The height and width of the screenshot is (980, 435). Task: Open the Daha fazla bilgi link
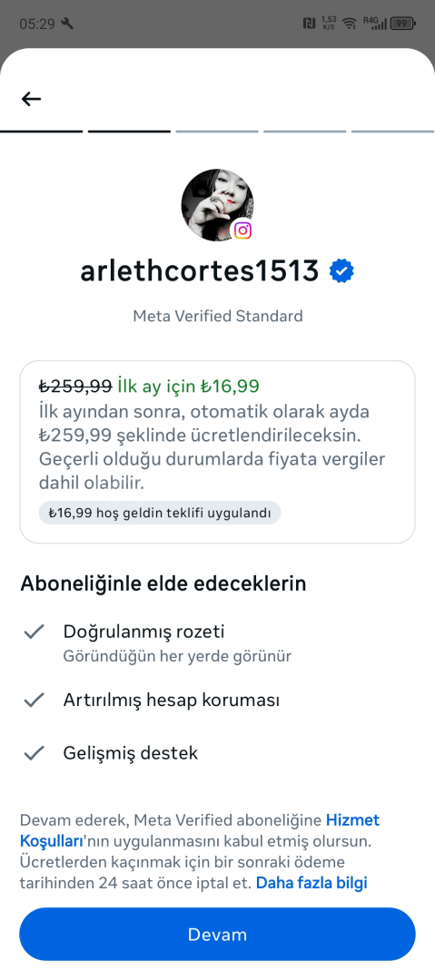311,883
